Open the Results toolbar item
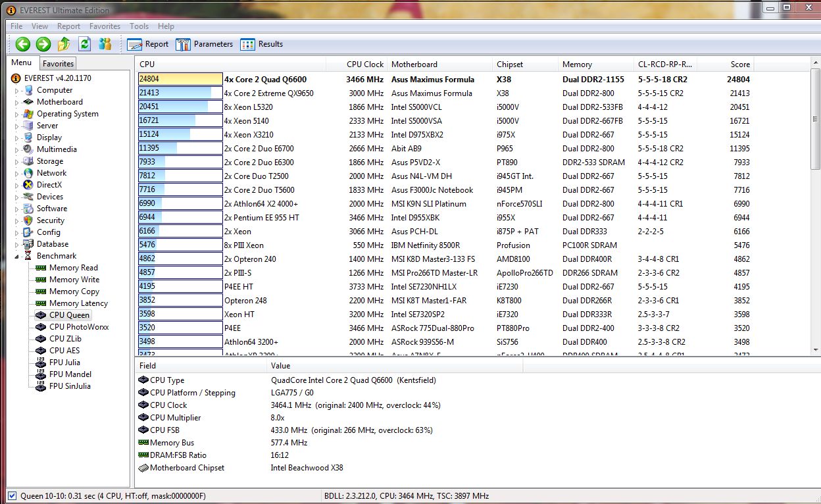The height and width of the screenshot is (504, 821). point(262,44)
